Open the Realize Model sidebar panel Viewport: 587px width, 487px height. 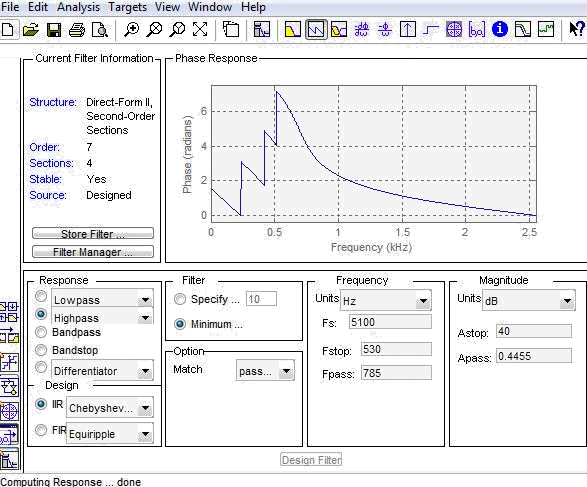tap(9, 387)
